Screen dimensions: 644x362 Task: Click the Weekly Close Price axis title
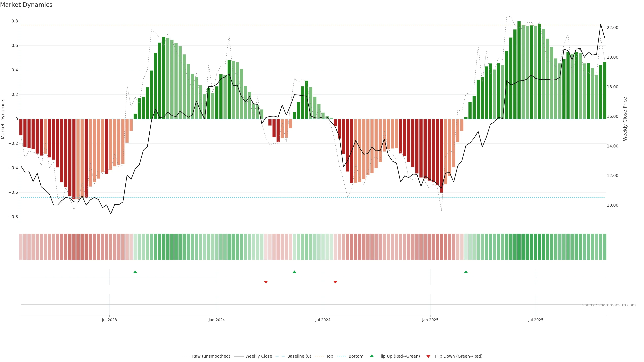tap(625, 119)
